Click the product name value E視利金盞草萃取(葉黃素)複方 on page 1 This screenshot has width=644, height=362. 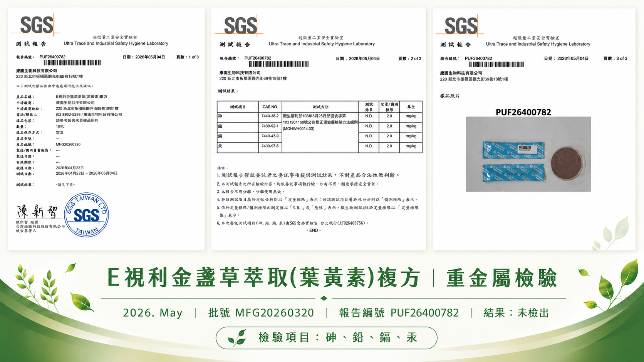[x=82, y=97]
